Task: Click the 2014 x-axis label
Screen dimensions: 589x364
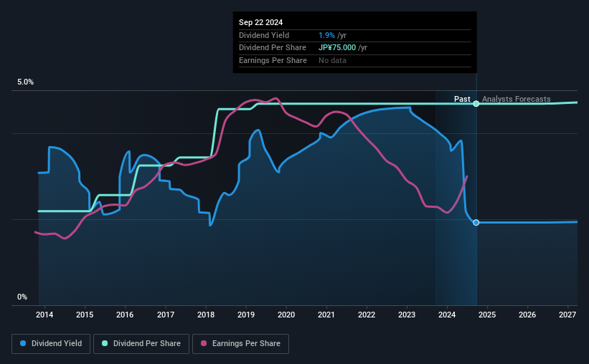Action: 44,315
